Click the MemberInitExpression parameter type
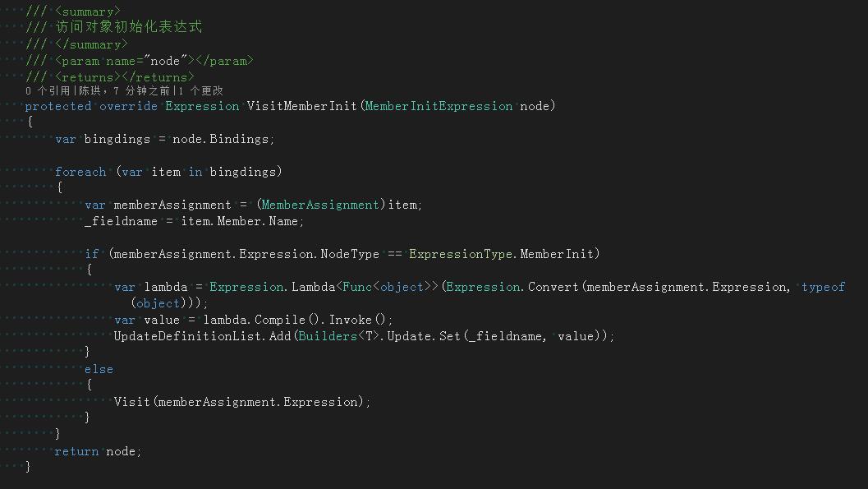 pyautogui.click(x=439, y=106)
